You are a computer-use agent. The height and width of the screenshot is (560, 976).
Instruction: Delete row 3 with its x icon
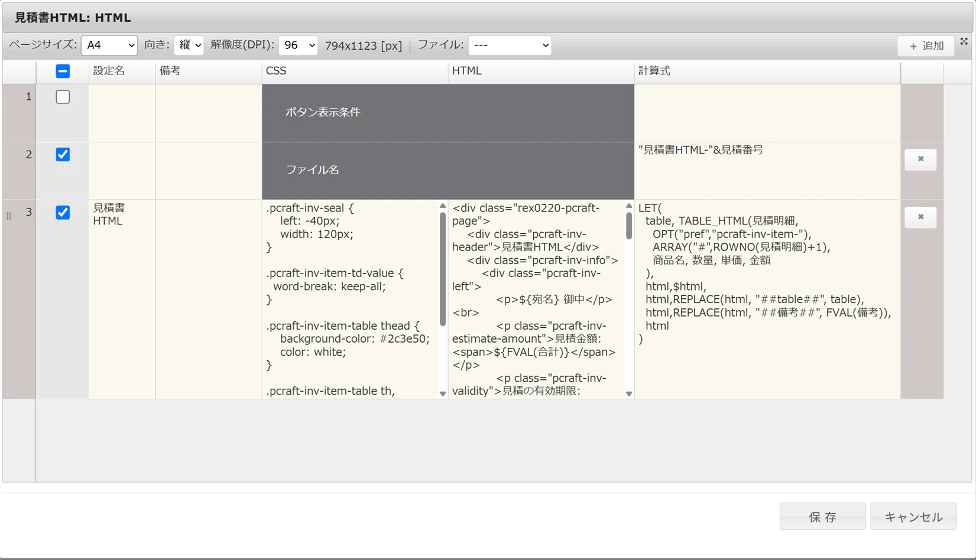tap(920, 217)
